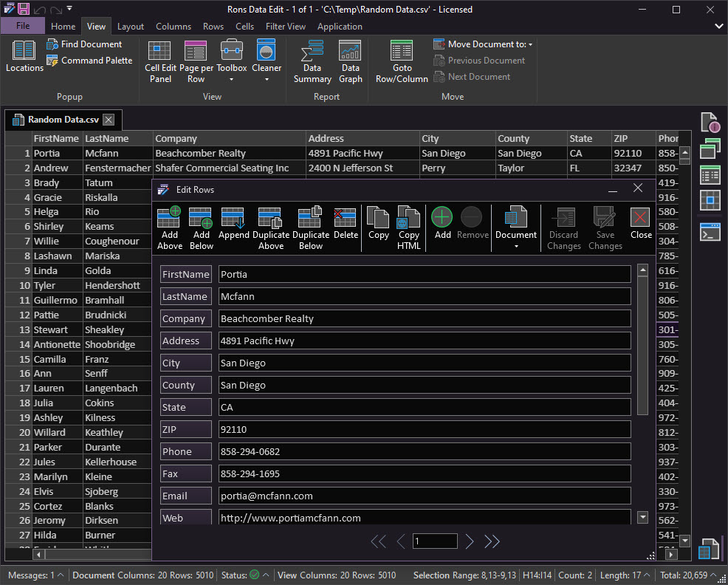
Task: Click the Save Changes button
Action: click(605, 228)
